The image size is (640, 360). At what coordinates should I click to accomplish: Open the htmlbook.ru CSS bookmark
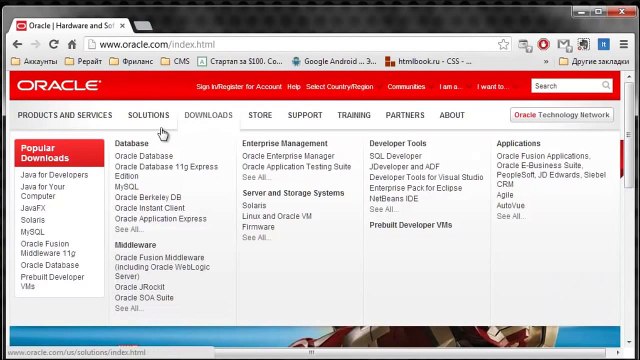coord(429,61)
